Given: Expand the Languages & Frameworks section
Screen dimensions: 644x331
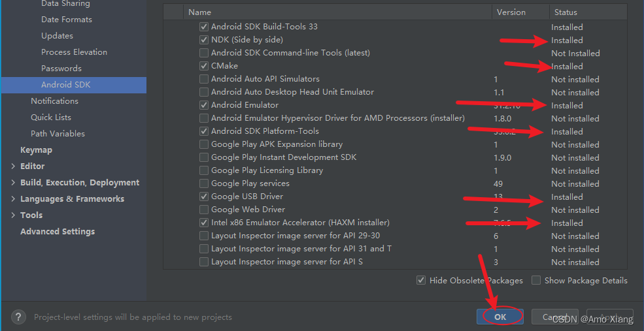Looking at the screenshot, I should [13, 198].
